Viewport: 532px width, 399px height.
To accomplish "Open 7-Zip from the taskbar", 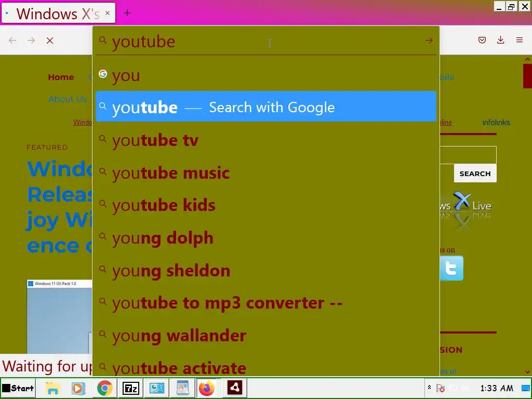I will pyautogui.click(x=130, y=388).
